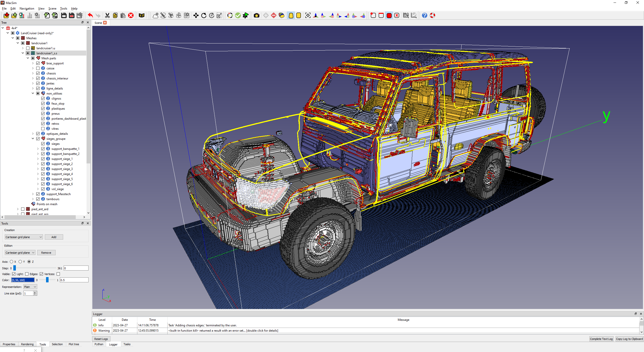Screen dimensions: 644x352
Task: Click the fit-all zoom target icon
Action: click(308, 16)
